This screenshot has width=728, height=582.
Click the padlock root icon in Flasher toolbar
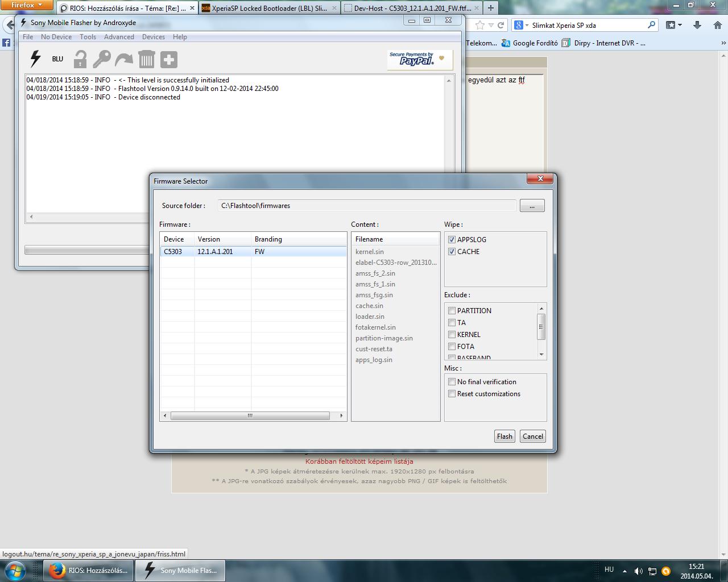80,59
